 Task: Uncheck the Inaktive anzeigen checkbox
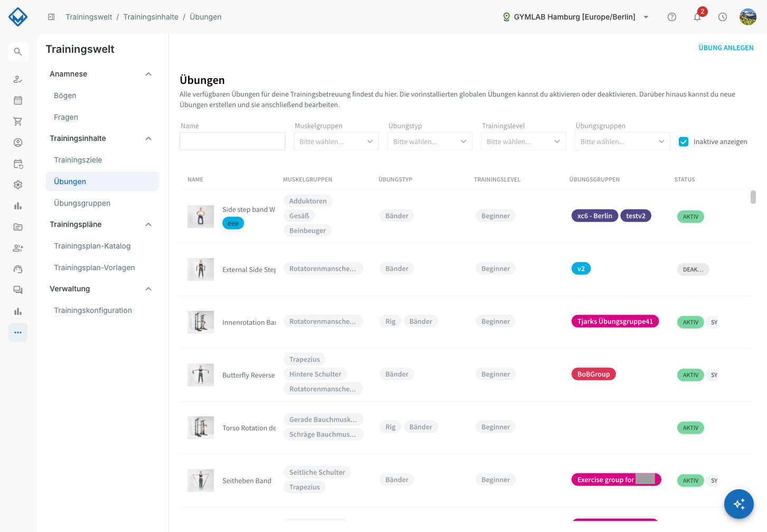point(684,141)
